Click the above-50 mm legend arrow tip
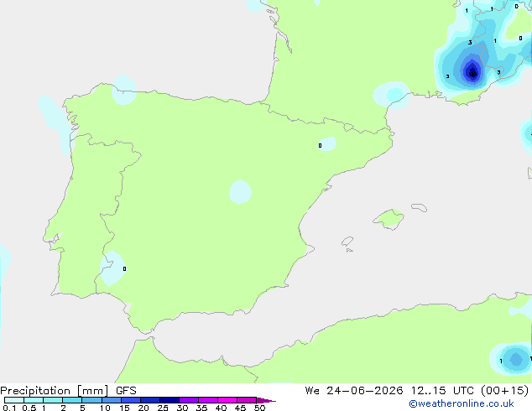 [x=266, y=400]
